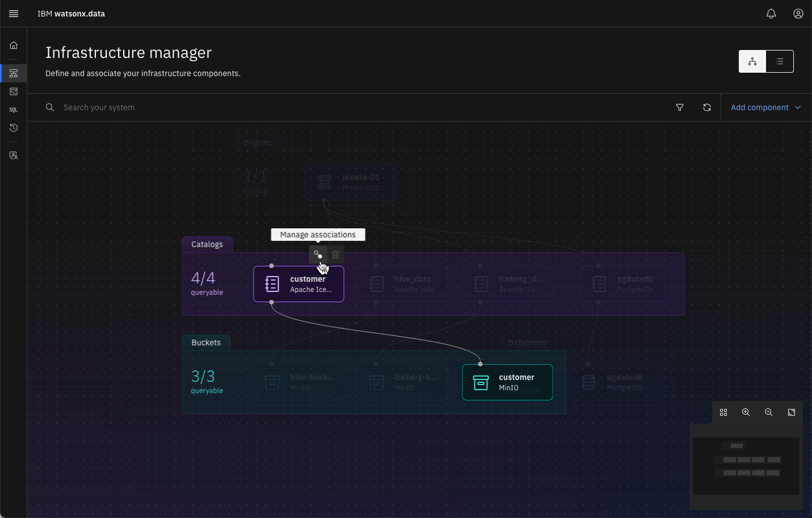812x518 pixels.
Task: Select the customer MinIO bucket node
Action: [x=507, y=382]
